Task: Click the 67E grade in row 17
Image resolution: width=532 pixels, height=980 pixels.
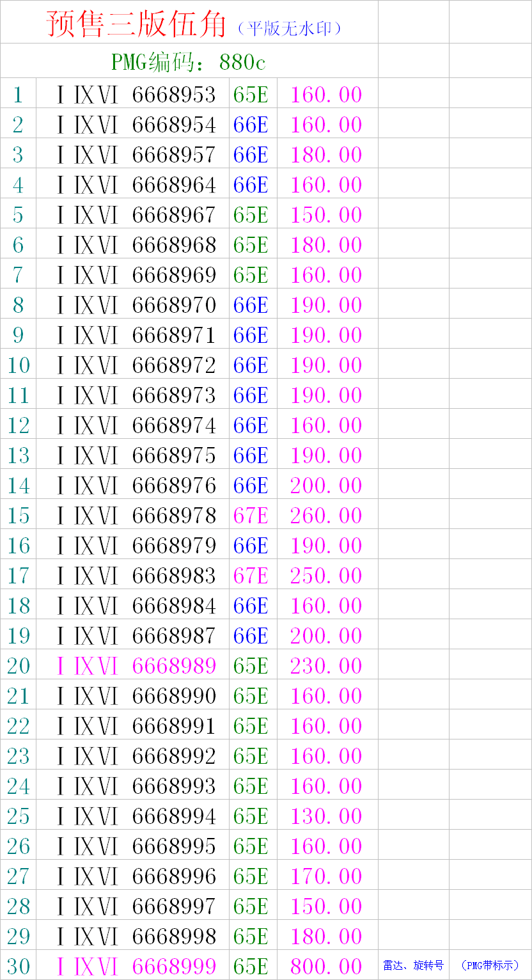Action: (251, 576)
